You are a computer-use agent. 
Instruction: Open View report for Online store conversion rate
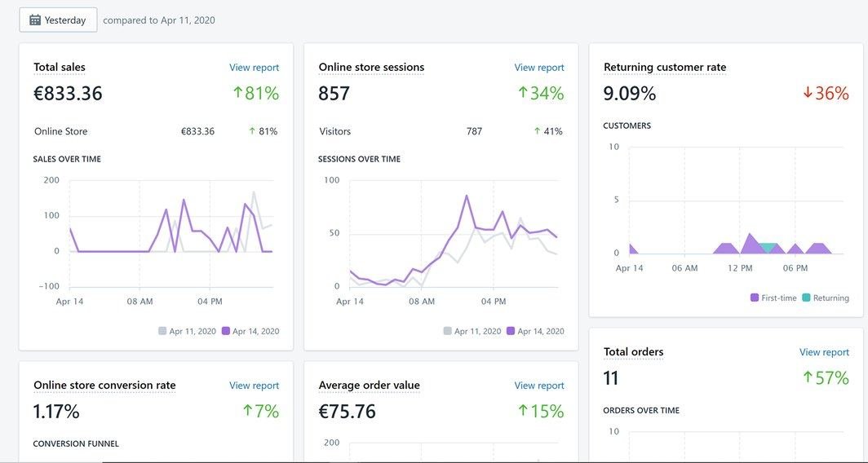coord(254,386)
